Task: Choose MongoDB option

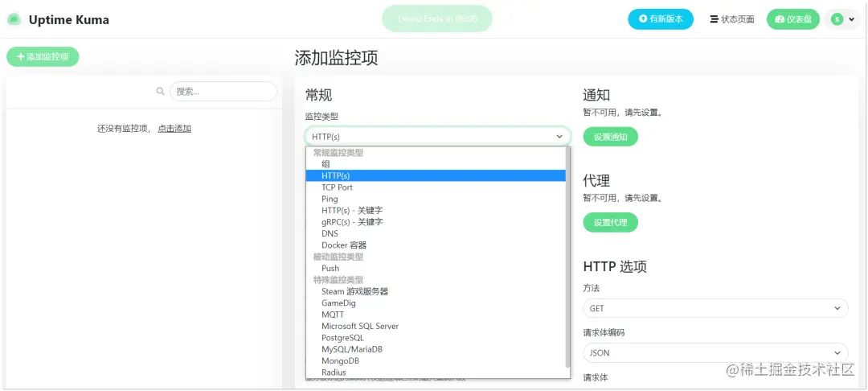Action: pyautogui.click(x=436, y=361)
